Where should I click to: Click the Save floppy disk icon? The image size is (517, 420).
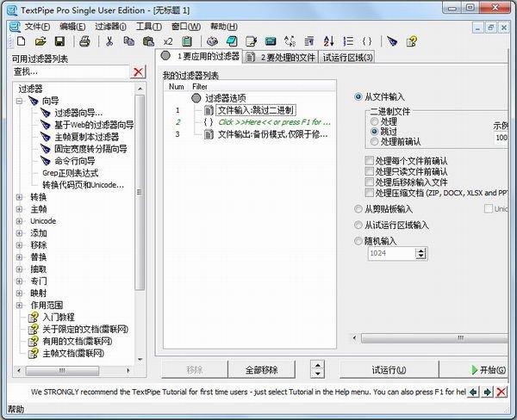59,41
